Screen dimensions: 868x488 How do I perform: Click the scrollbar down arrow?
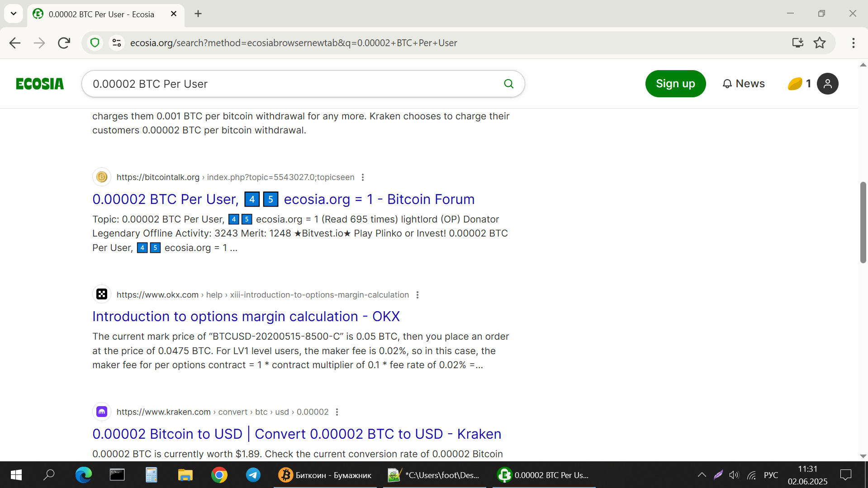coord(863,456)
